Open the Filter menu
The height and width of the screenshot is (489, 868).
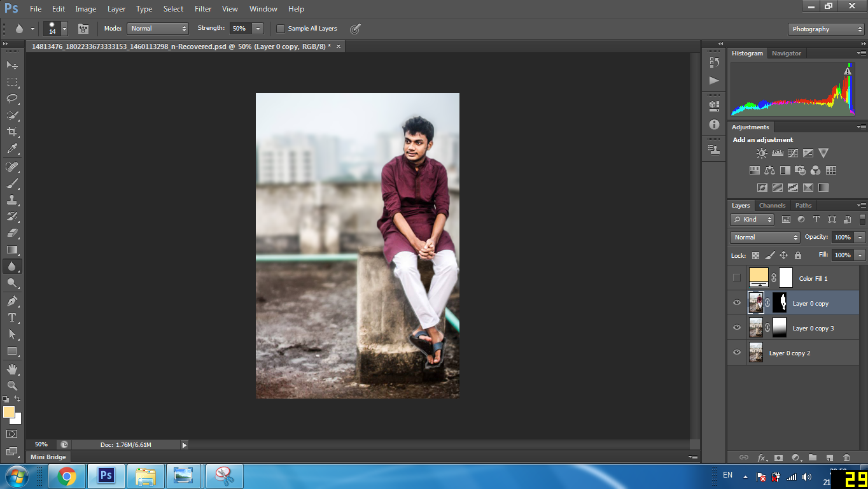(203, 9)
